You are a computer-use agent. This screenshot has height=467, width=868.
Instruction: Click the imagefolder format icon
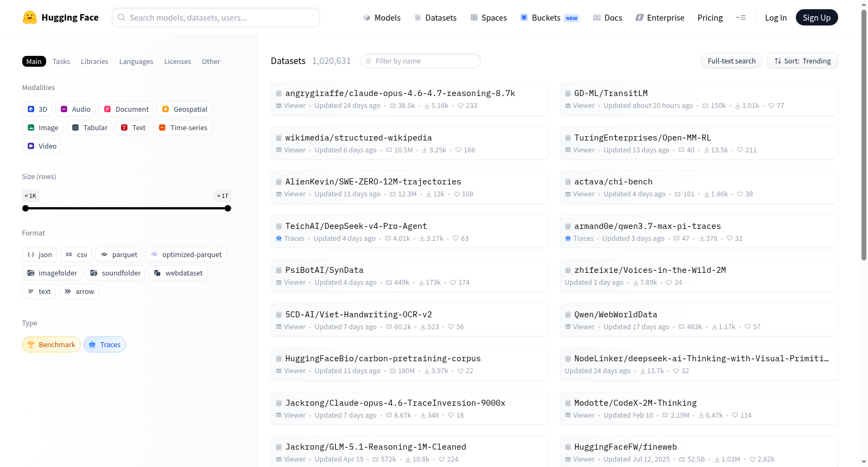pos(31,273)
